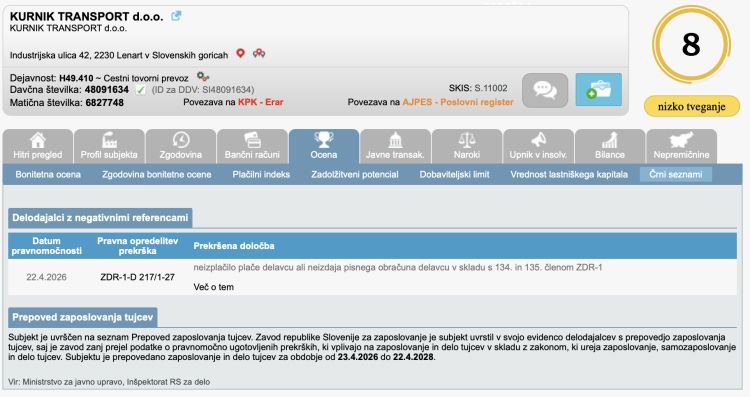Click source line Vir: Ministrstvo za javno upravo
Screen dimensions: 750x397
point(109,382)
